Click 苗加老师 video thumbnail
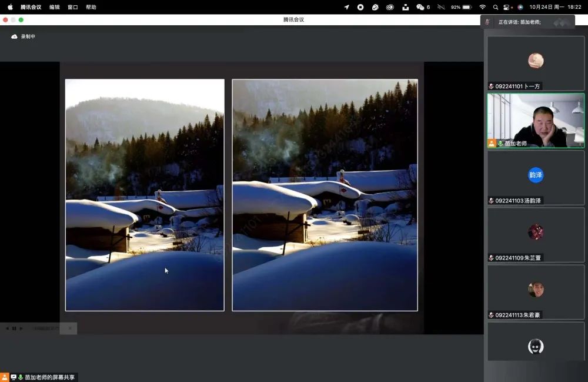Image resolution: width=588 pixels, height=382 pixels. click(536, 121)
